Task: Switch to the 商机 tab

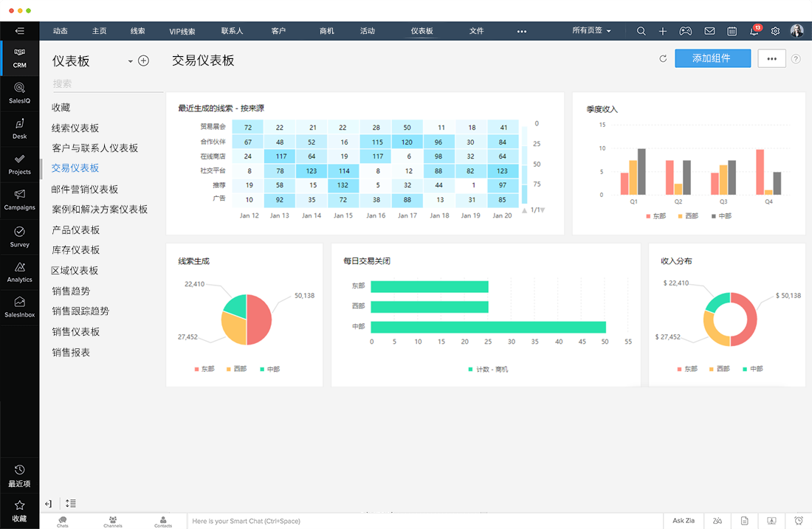Action: coord(327,31)
